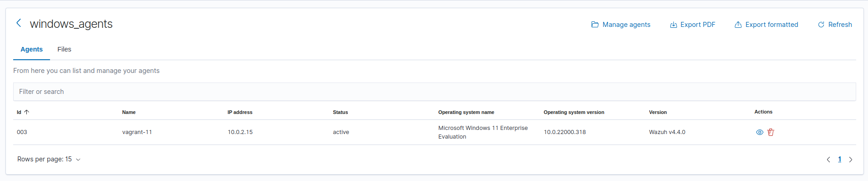Click the Refresh button

[835, 25]
